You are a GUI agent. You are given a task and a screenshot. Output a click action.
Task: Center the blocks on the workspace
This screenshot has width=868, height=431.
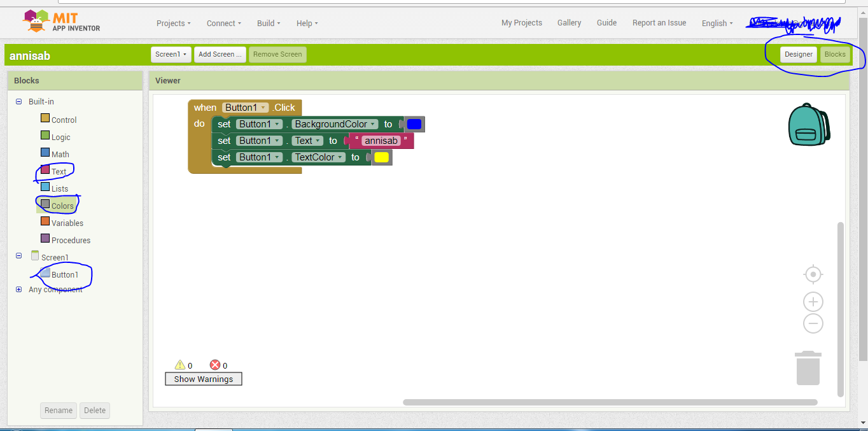[813, 274]
